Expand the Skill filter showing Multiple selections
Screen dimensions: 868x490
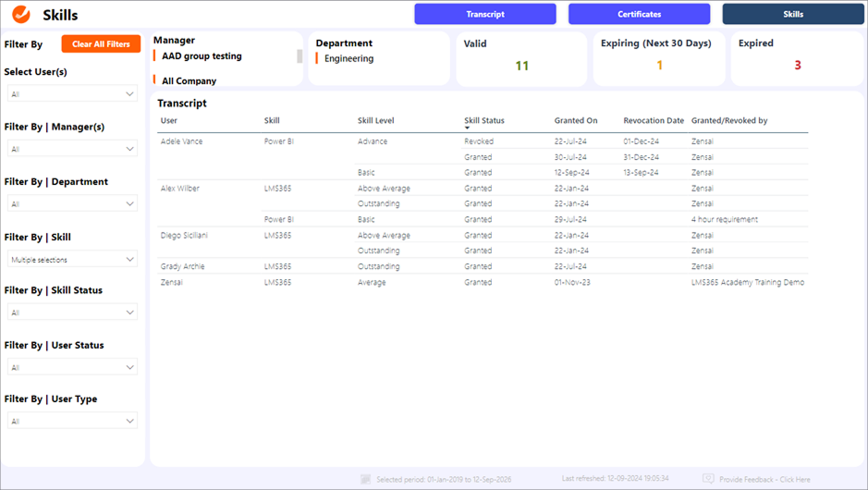coord(72,260)
